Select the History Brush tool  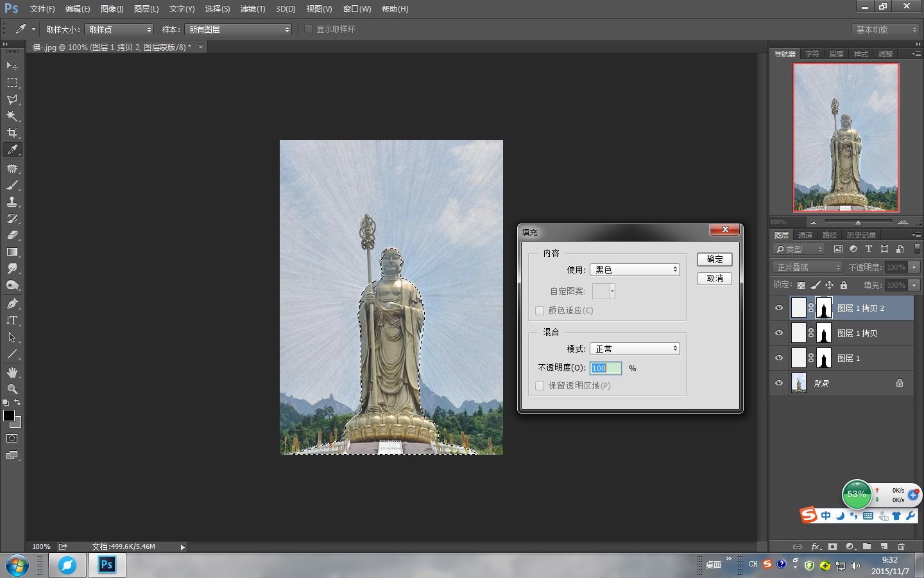click(x=12, y=218)
